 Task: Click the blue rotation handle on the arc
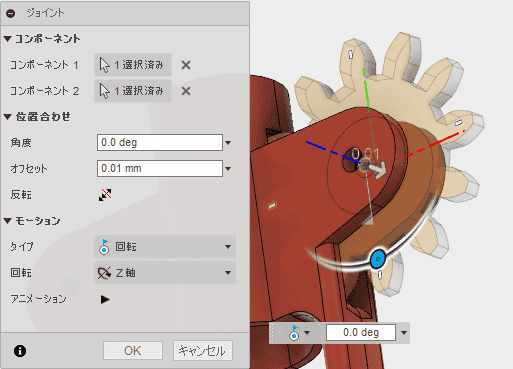pos(378,259)
